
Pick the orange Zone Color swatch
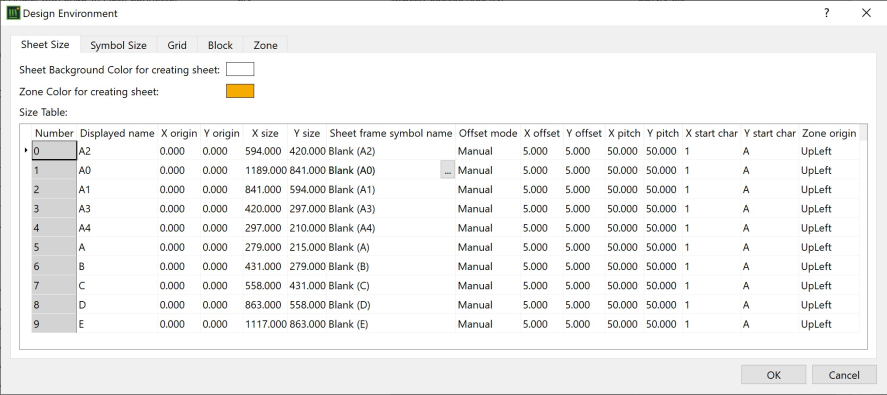point(240,91)
